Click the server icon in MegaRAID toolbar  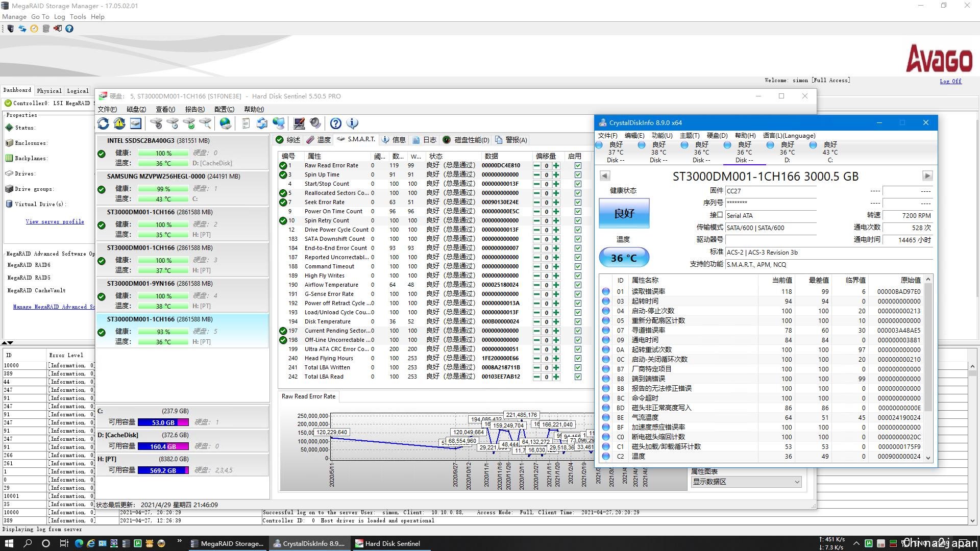pos(10,29)
